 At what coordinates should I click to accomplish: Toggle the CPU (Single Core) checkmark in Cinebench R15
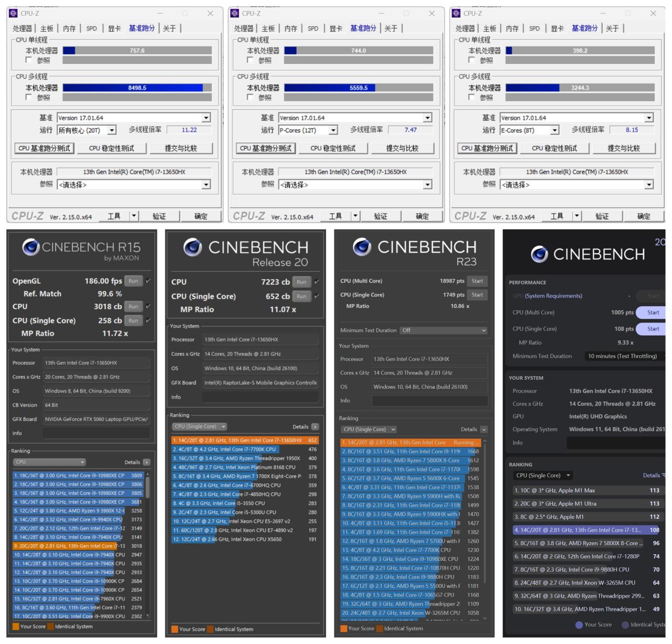(148, 320)
